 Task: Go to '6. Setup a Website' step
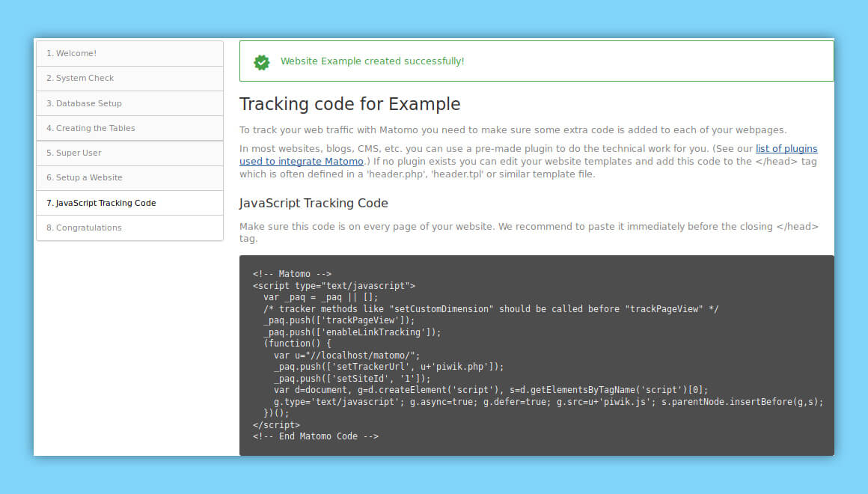click(129, 178)
